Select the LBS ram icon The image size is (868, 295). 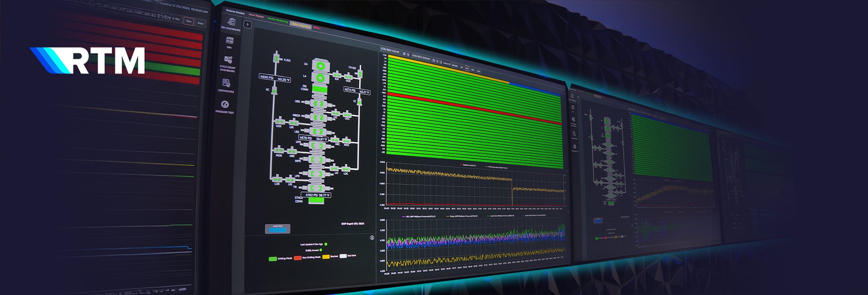(x=318, y=131)
